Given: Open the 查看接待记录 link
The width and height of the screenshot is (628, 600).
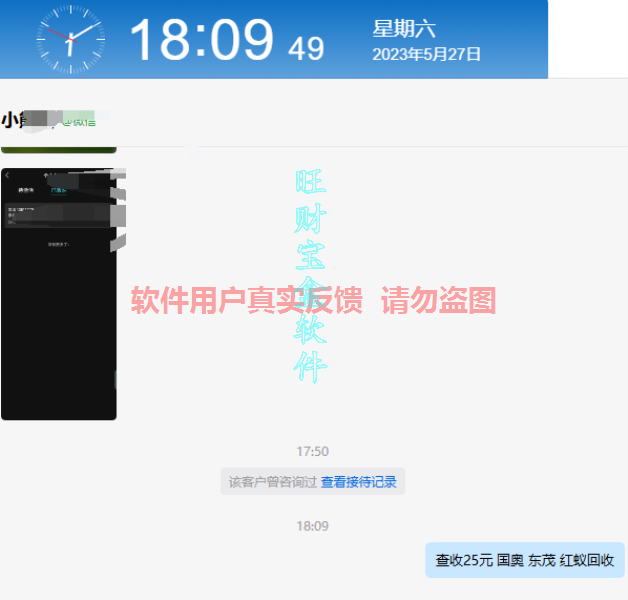Looking at the screenshot, I should (358, 482).
